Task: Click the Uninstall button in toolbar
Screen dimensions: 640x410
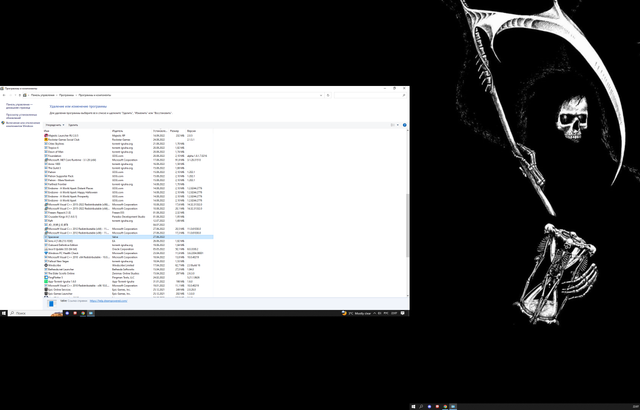Action: [x=73, y=125]
